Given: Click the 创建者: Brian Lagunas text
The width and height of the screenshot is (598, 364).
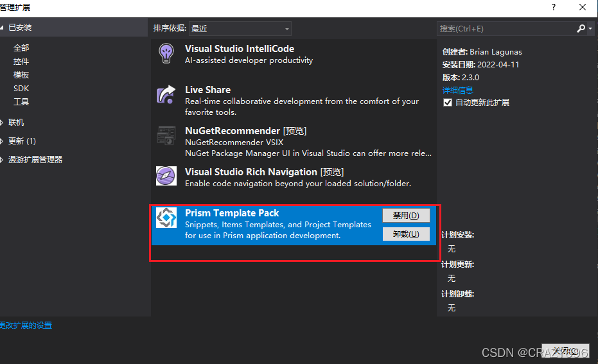Looking at the screenshot, I should click(x=482, y=52).
